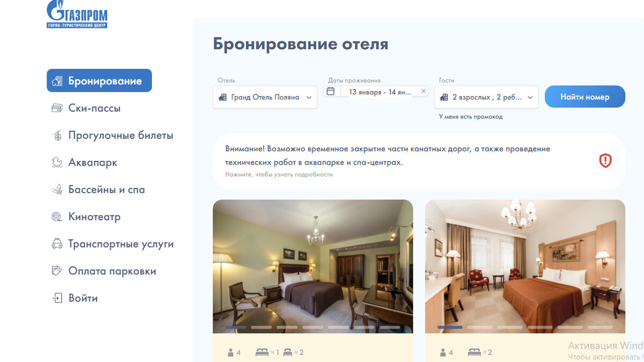Open Оплата парковки via its ticket icon
Image resolution: width=644 pixels, height=362 pixels.
56,271
